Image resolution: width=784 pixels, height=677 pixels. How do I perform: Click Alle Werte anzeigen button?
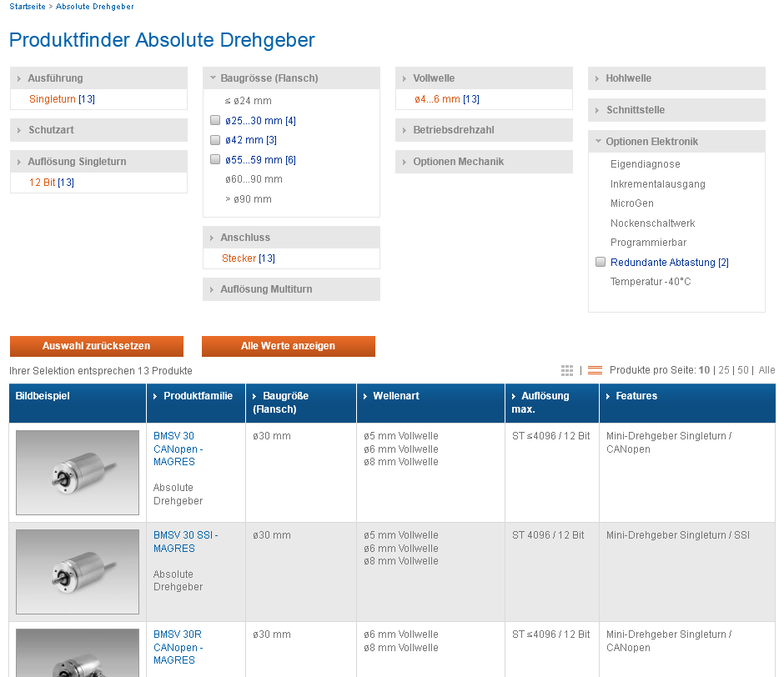tap(289, 346)
